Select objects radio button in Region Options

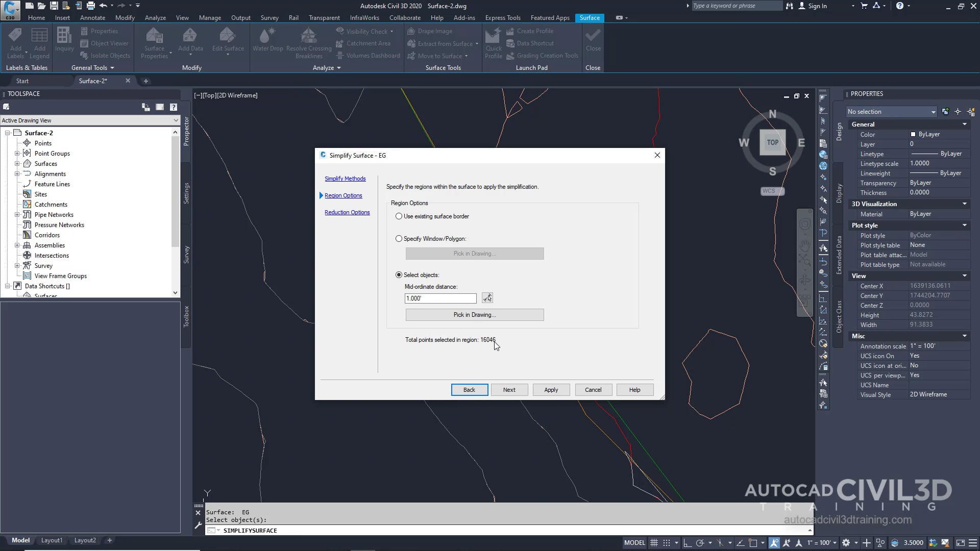(399, 275)
